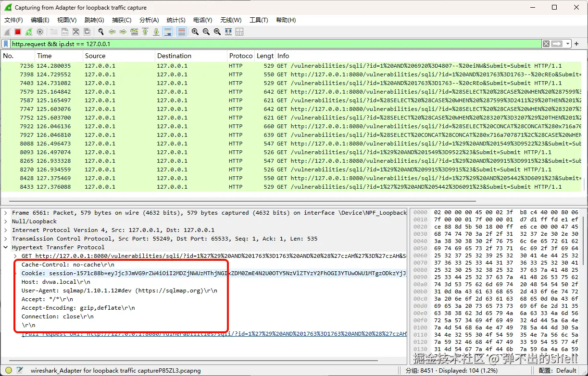Open the Full request URI link

214,334
